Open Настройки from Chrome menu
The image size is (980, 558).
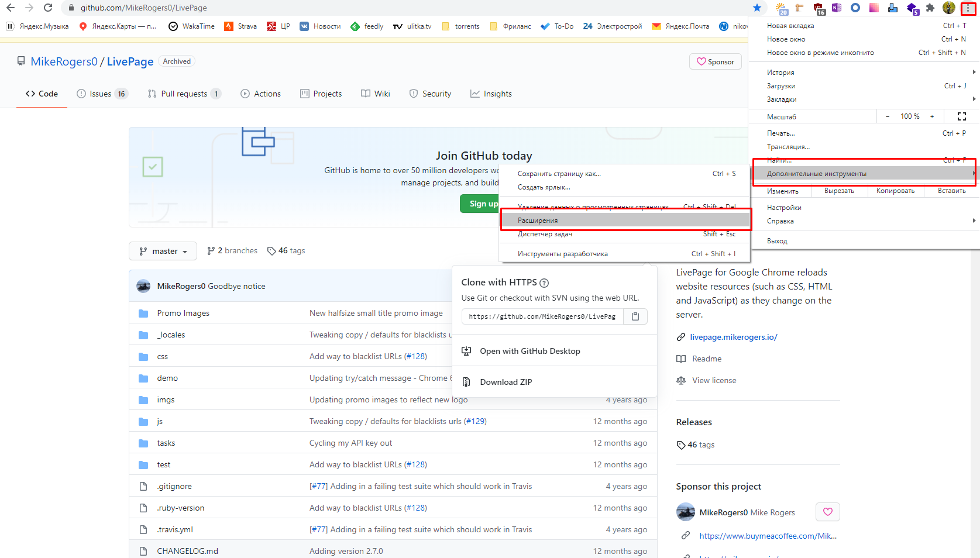click(x=864, y=208)
